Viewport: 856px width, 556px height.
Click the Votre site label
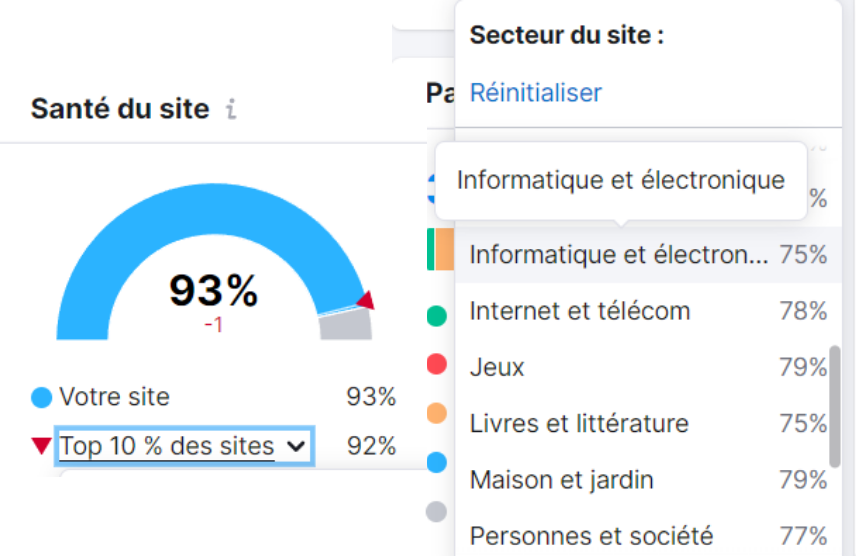pyautogui.click(x=114, y=397)
